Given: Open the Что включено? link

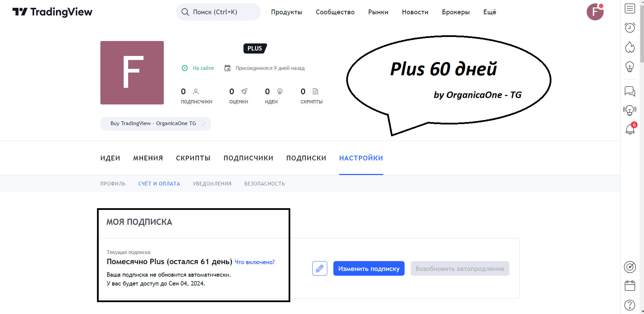Looking at the screenshot, I should coord(255,262).
